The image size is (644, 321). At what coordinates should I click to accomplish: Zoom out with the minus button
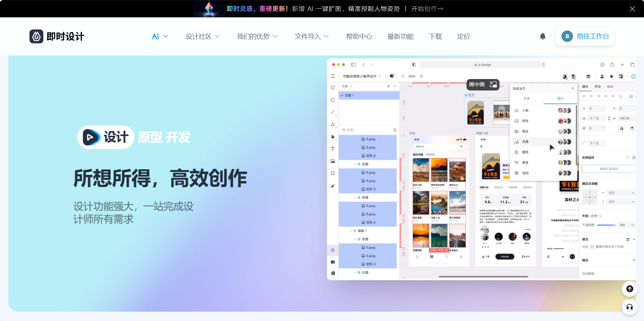403,76
